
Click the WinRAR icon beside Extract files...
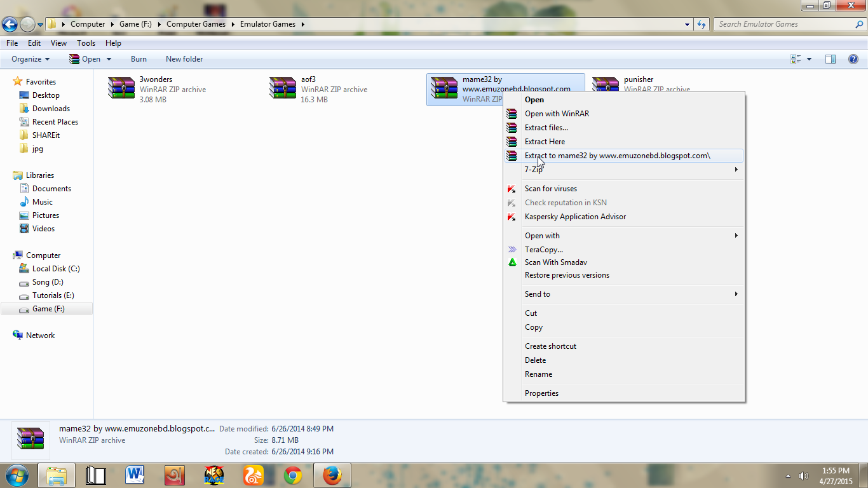tap(512, 128)
